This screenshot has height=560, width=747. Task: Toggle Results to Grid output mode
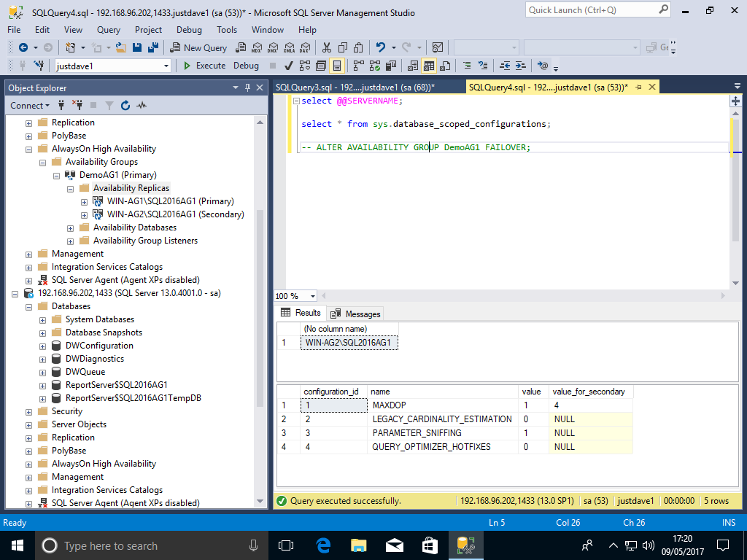click(429, 66)
